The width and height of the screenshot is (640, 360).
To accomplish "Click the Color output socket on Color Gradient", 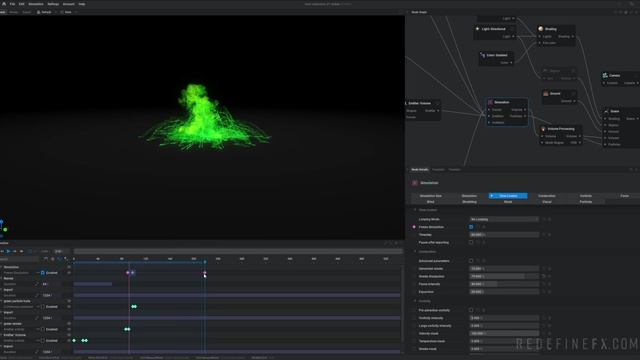I will point(511,62).
